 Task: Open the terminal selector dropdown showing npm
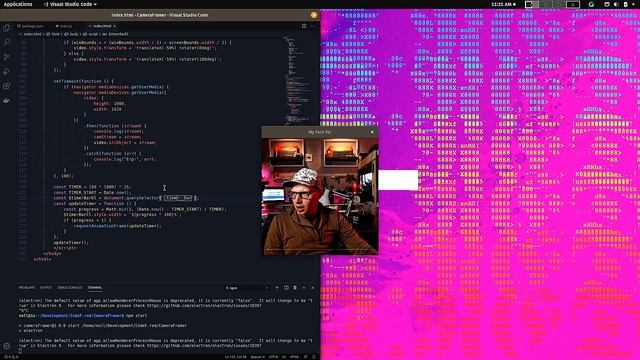[247, 288]
